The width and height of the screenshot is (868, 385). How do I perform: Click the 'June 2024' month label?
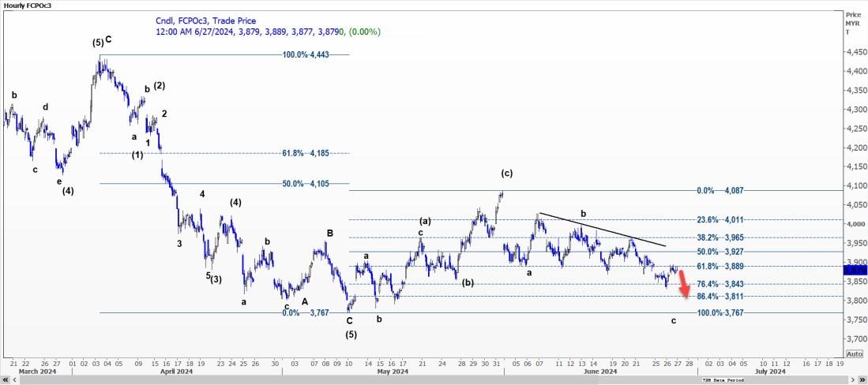click(601, 371)
